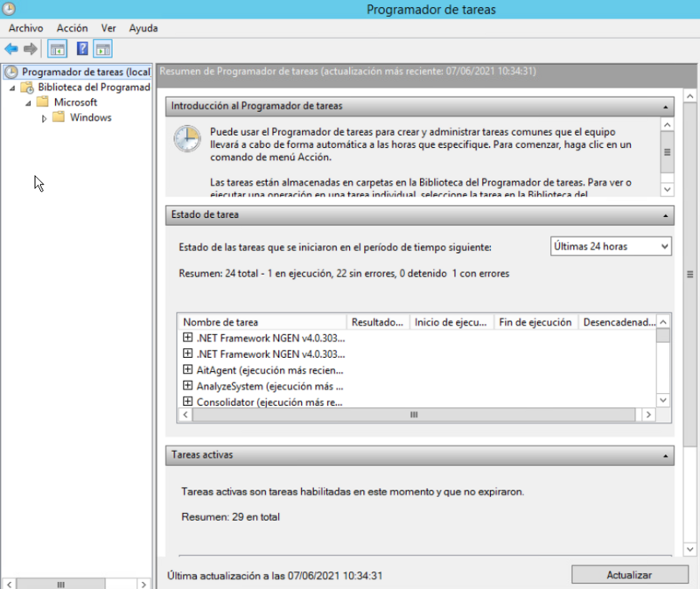Expand the Windows folder tree arrow
700x589 pixels.
pos(45,118)
